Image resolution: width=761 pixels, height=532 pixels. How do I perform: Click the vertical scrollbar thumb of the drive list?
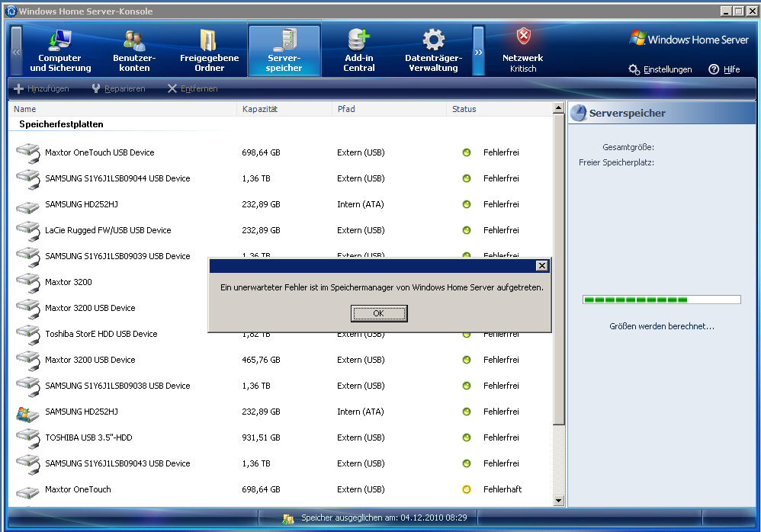pos(559,269)
